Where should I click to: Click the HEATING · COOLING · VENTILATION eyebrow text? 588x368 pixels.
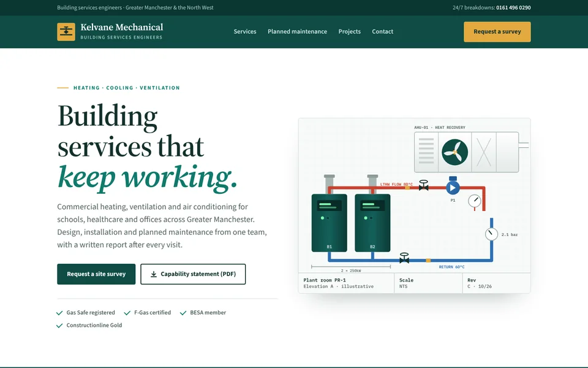[x=126, y=88]
